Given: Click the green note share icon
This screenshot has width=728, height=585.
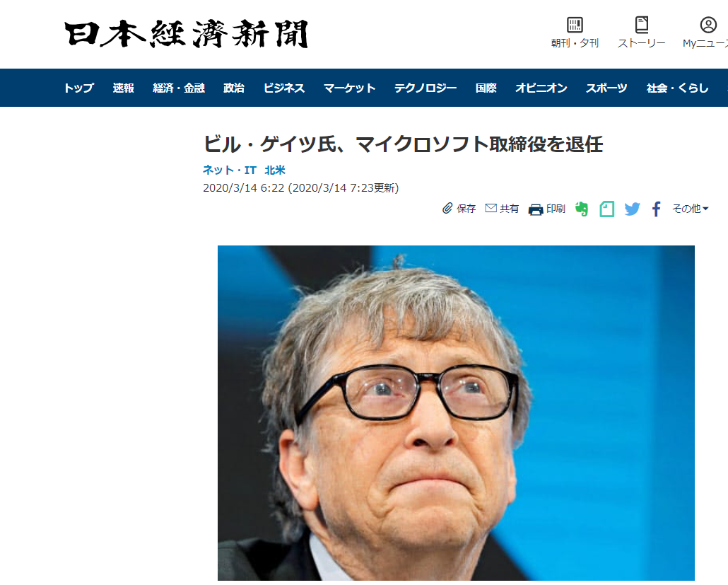Looking at the screenshot, I should [x=607, y=209].
